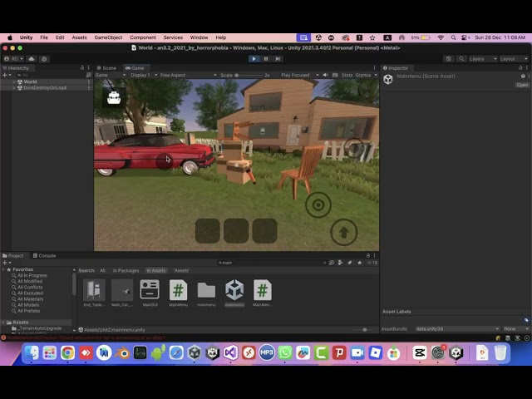Select the End_Table asset thumbnail
The width and height of the screenshot is (532, 399).
pyautogui.click(x=94, y=290)
